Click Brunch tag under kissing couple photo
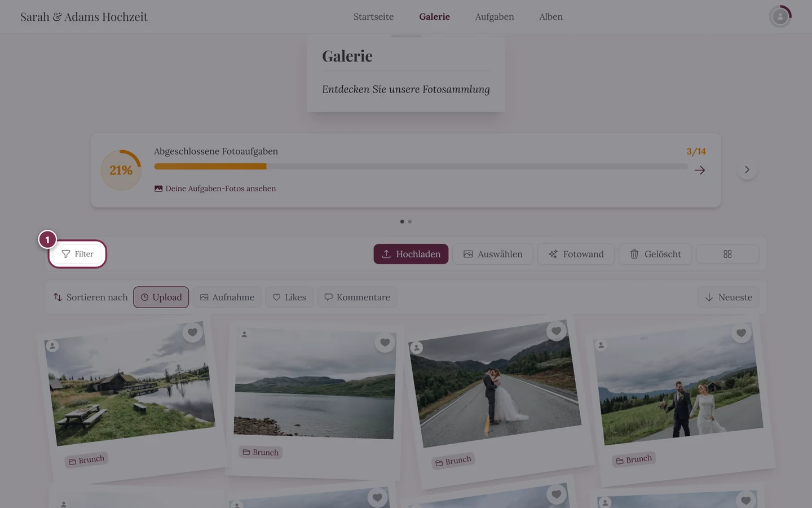This screenshot has width=812, height=508. point(453,461)
